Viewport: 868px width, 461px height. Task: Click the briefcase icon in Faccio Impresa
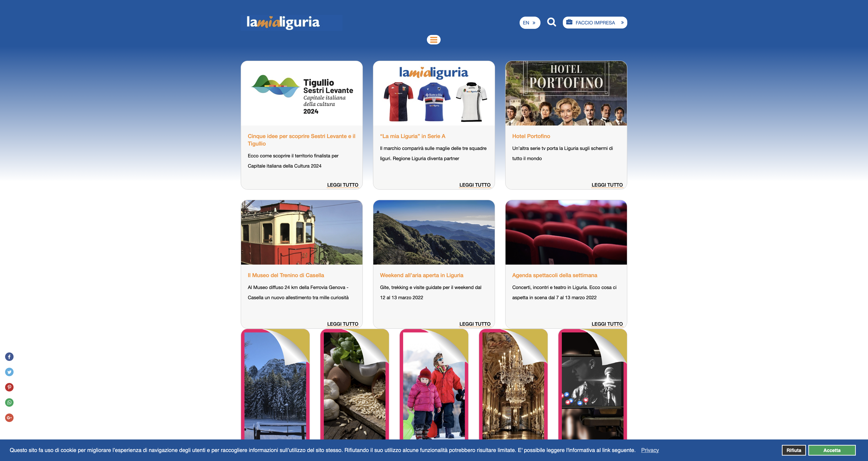(569, 22)
